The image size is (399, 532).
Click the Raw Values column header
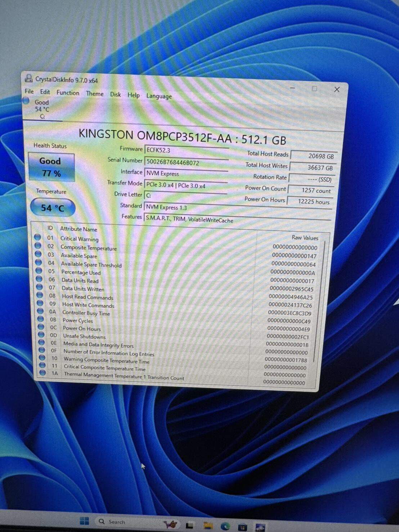click(305, 237)
